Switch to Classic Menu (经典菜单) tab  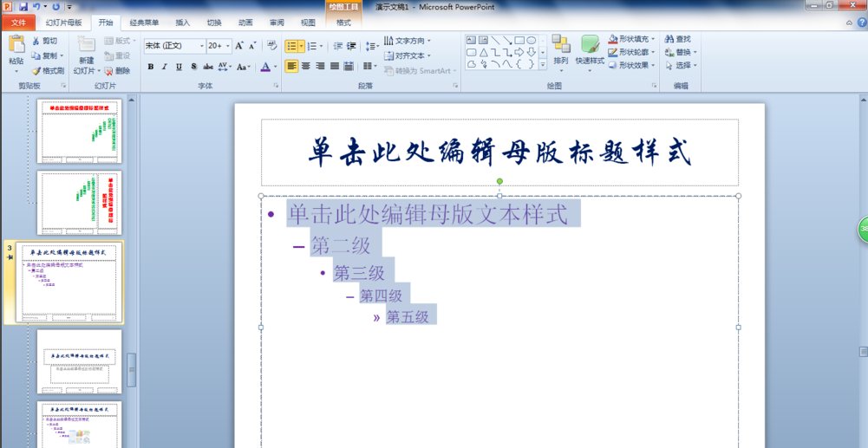pyautogui.click(x=144, y=23)
